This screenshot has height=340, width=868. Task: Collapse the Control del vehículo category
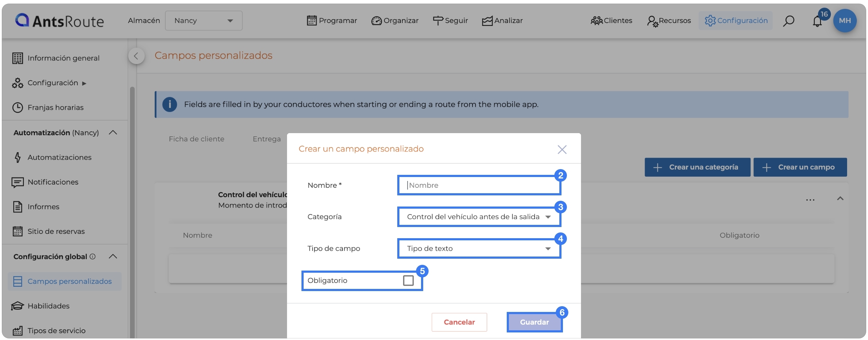(840, 198)
